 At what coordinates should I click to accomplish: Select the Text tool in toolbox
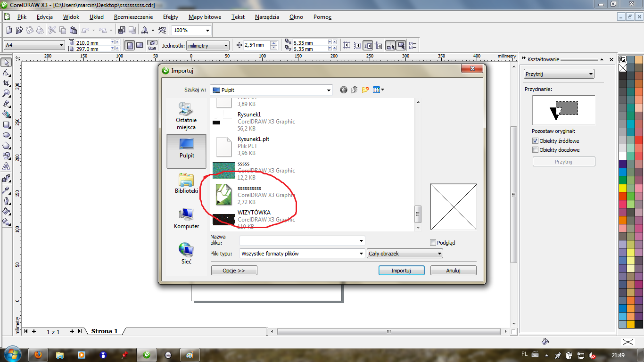pyautogui.click(x=7, y=166)
